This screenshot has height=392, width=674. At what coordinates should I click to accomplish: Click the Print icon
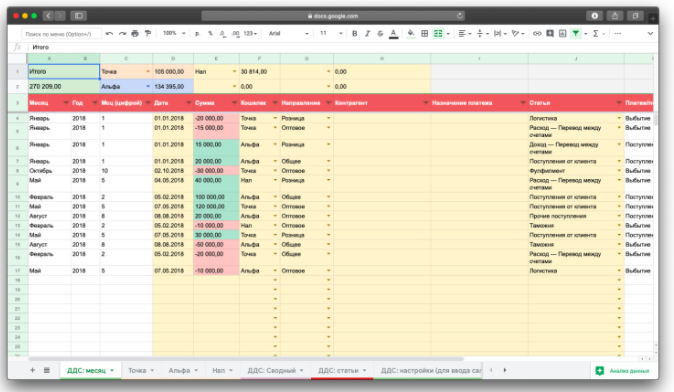(135, 34)
